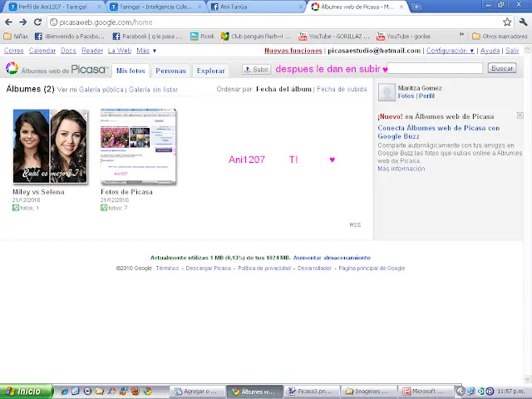Expand the Configuración dropdown

click(450, 51)
